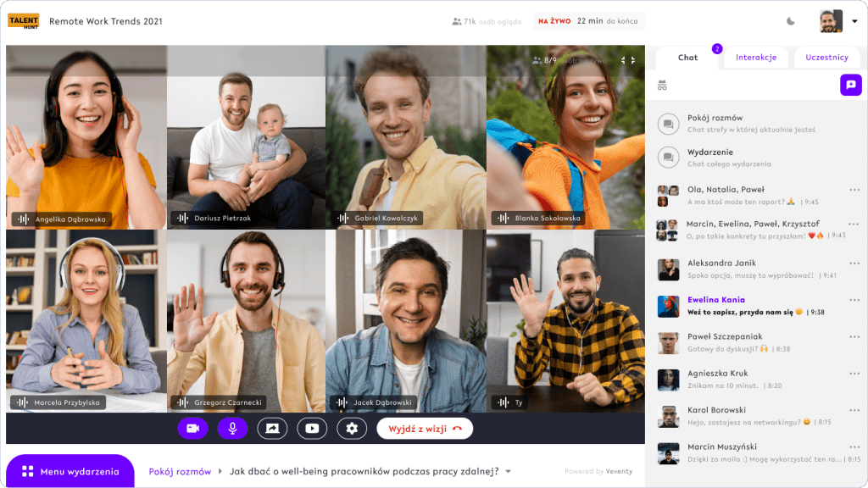This screenshot has width=868, height=488.
Task: Start screen sharing from the toolbar
Action: pos(272,429)
